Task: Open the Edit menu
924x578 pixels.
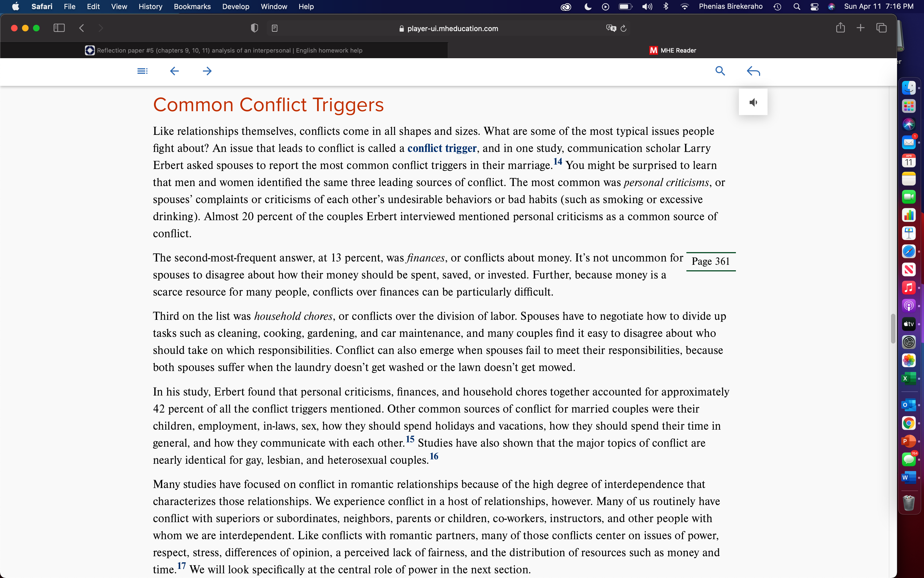Action: (x=93, y=7)
